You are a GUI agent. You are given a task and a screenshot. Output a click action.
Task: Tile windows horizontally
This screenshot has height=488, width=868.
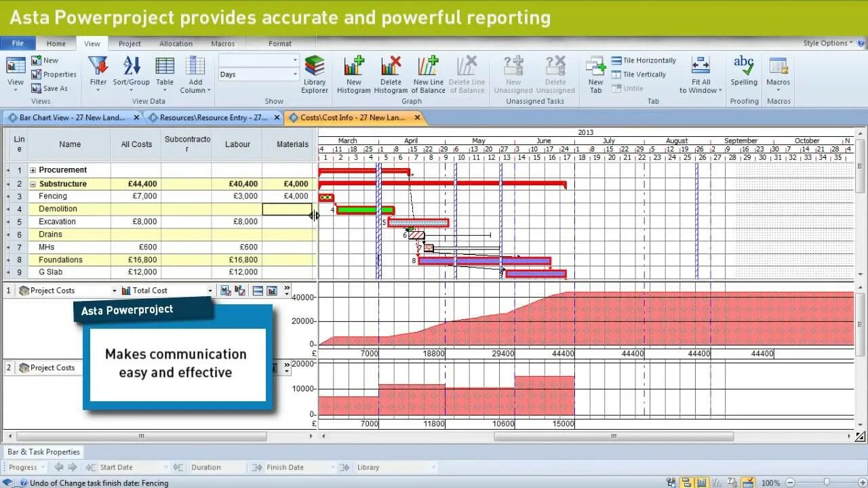pyautogui.click(x=644, y=60)
